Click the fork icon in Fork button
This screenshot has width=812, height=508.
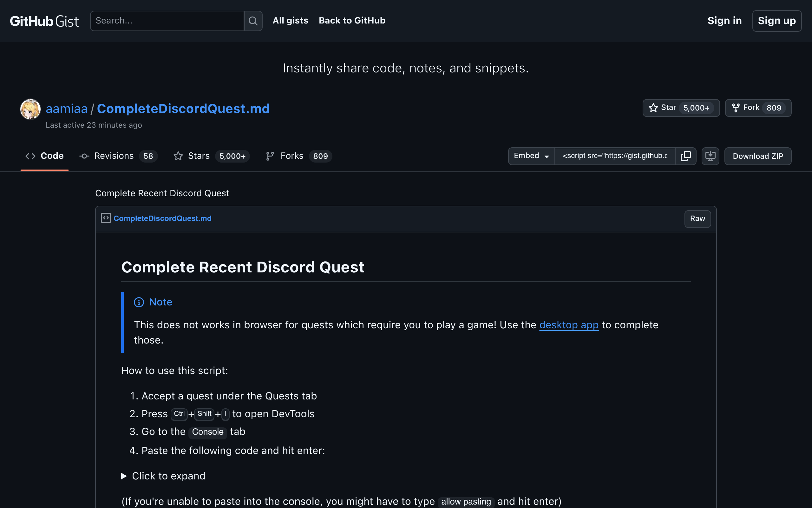coord(736,108)
